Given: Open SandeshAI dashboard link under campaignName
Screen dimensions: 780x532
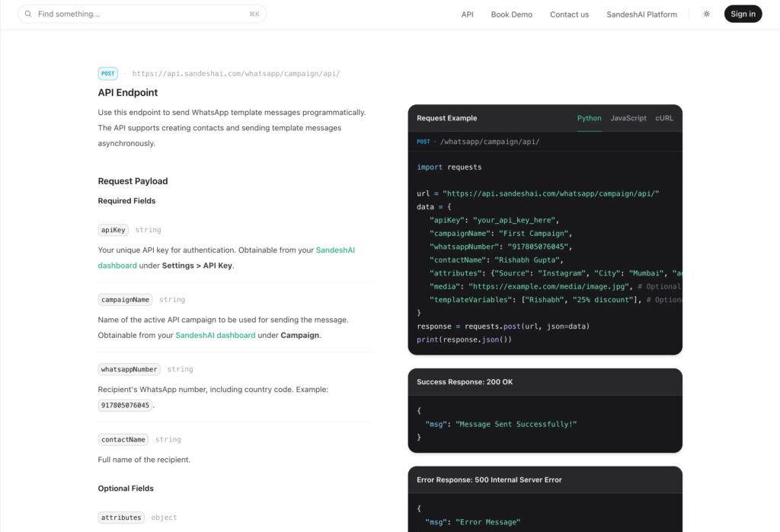Looking at the screenshot, I should (216, 335).
